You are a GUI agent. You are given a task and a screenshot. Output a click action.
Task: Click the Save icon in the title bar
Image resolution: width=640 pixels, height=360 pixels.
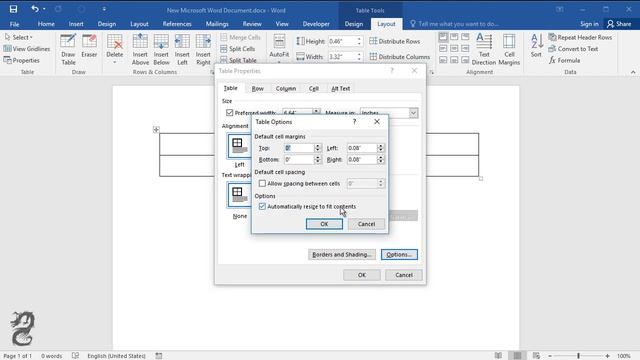13,9
